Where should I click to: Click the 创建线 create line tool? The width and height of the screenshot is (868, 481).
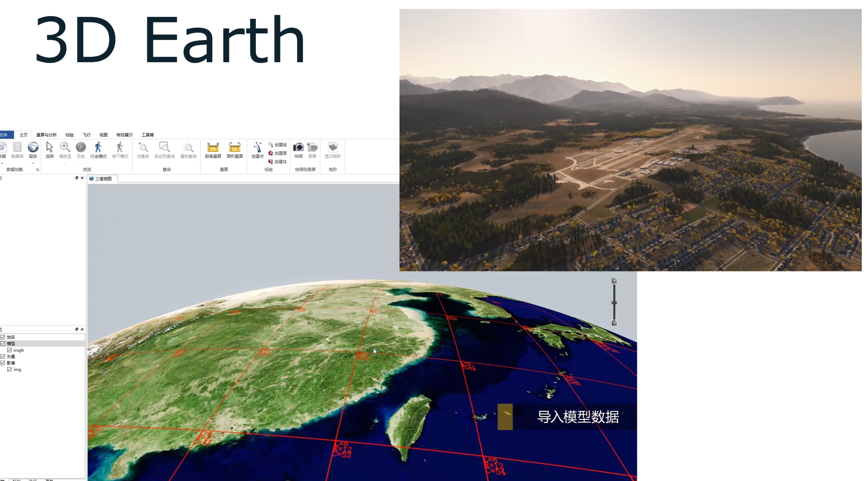277,145
